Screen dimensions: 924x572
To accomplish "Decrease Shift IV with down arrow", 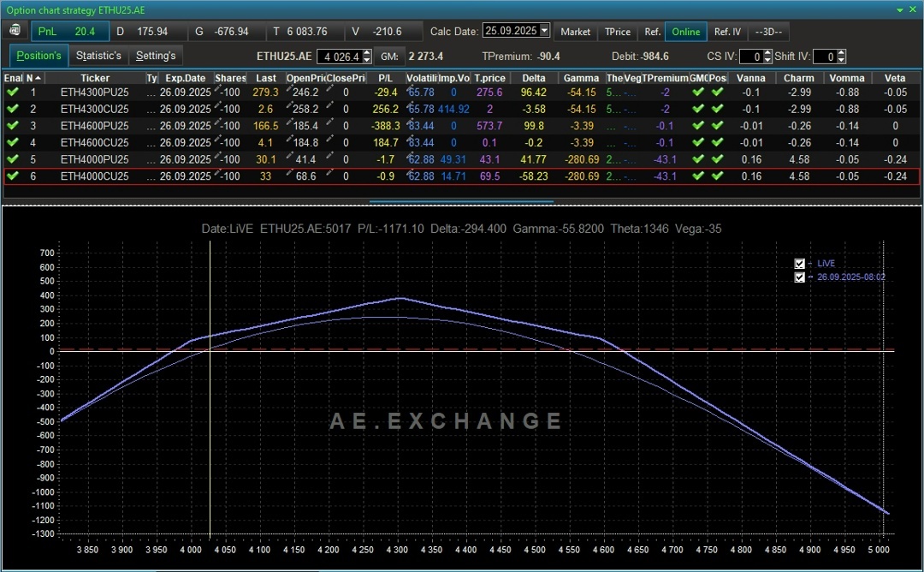I will point(842,60).
